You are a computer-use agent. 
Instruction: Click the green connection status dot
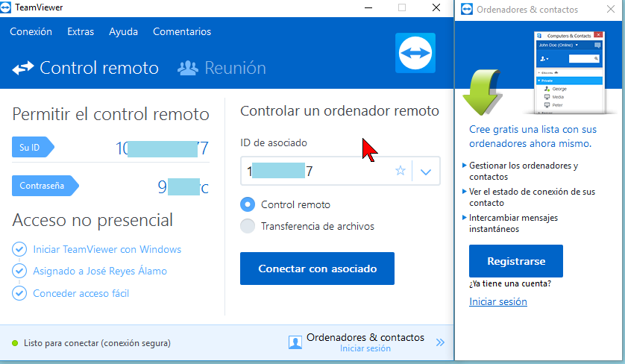coord(15,343)
